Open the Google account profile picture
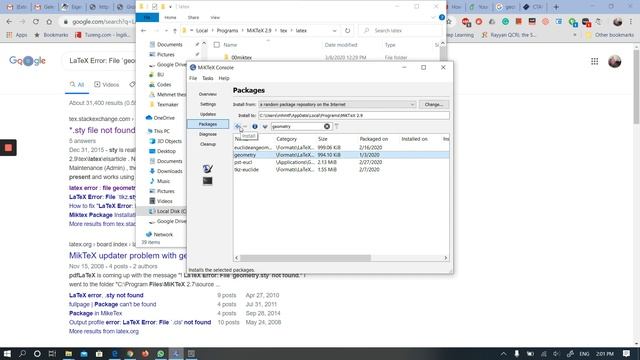Image resolution: width=640 pixels, height=360 pixels. 615,61
